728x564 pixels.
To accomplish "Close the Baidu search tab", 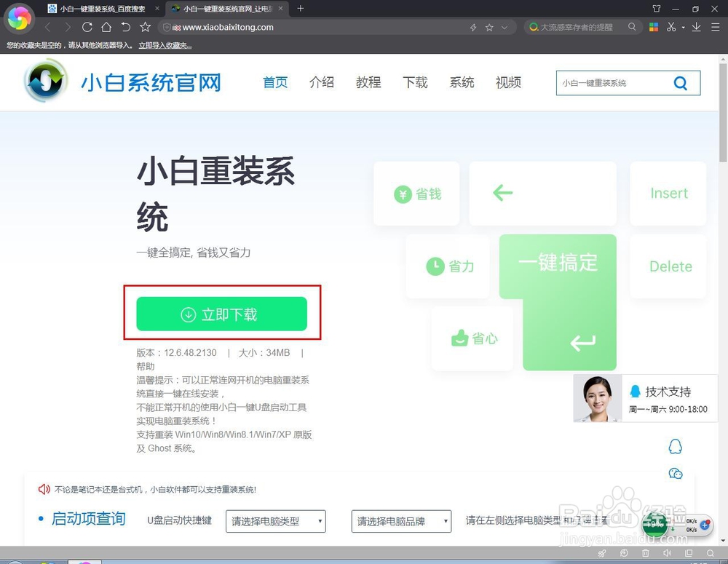I will (157, 8).
